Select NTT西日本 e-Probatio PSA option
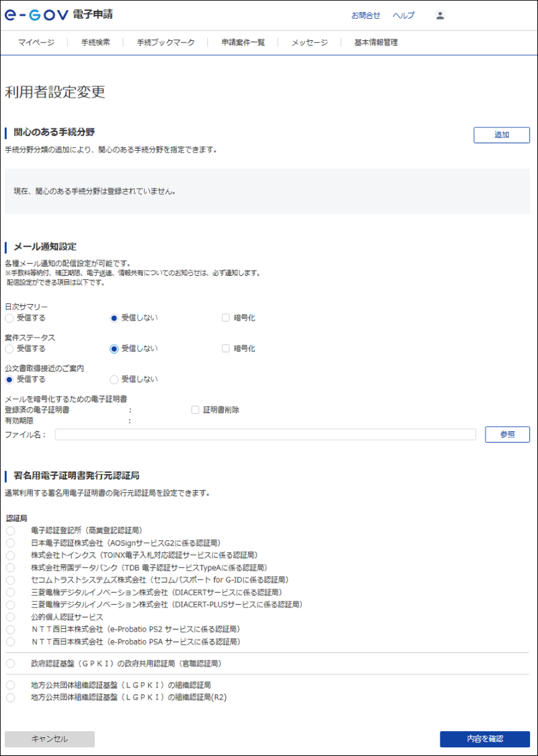538x756 pixels. tap(11, 642)
